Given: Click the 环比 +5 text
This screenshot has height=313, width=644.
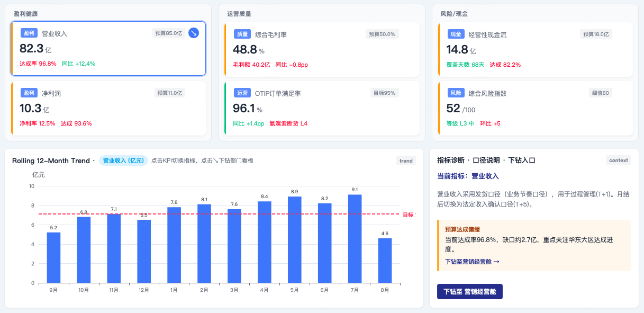Looking at the screenshot, I should (x=491, y=123).
